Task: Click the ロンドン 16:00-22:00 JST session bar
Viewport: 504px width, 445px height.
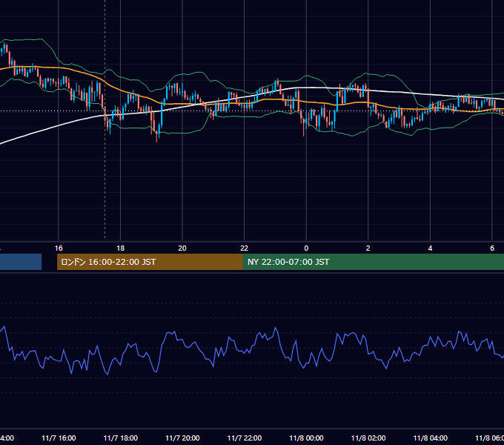Action: [150, 262]
